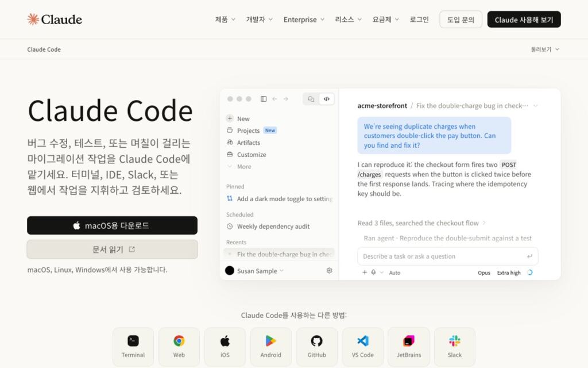
Task: Click the back arrow in demo window
Action: [274, 99]
